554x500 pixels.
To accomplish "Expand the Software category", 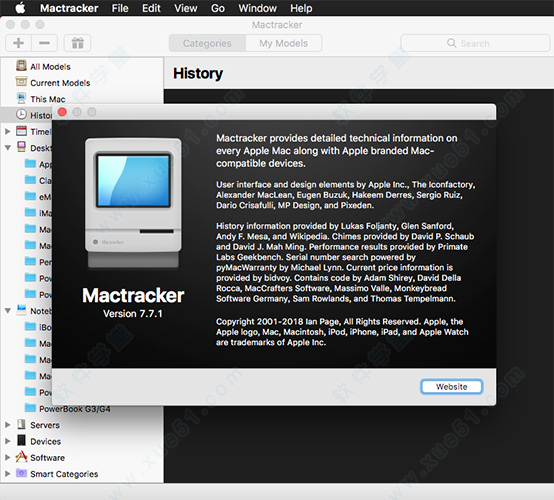I will [x=7, y=457].
